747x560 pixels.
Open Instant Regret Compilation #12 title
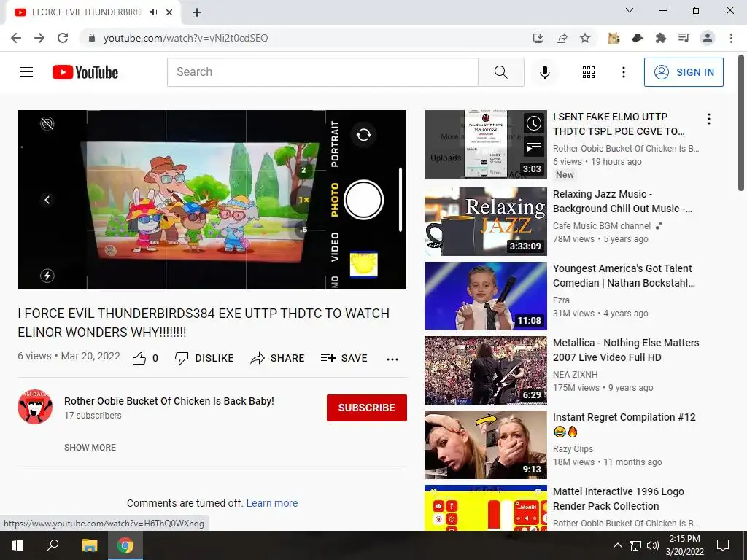click(624, 424)
